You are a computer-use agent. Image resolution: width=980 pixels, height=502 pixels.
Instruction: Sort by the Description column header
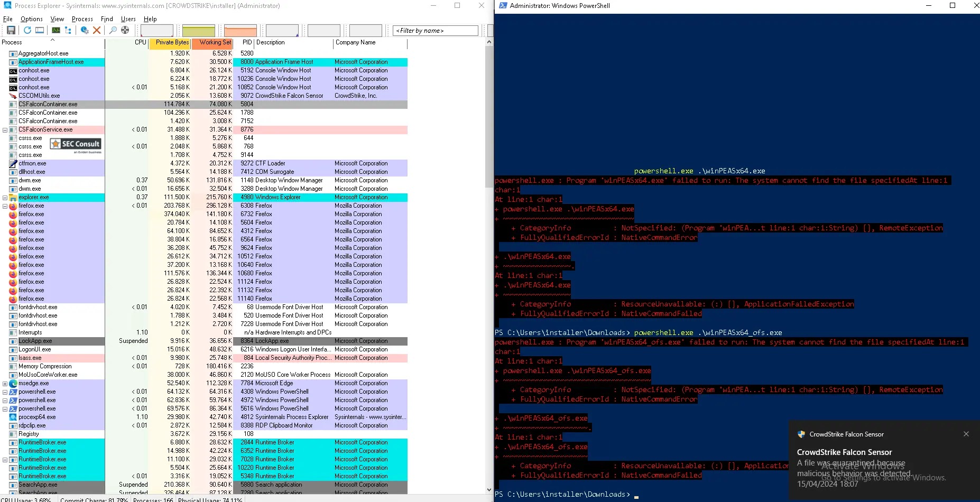294,42
